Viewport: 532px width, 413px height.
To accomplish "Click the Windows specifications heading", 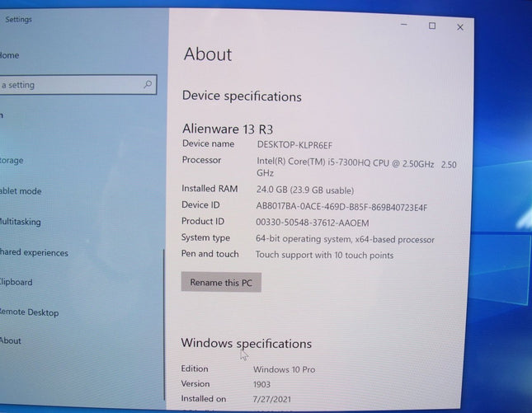I will point(247,344).
